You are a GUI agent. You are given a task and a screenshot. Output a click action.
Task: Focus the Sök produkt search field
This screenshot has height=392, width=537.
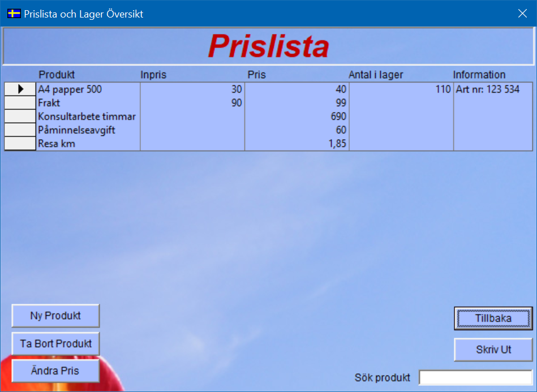pos(475,377)
